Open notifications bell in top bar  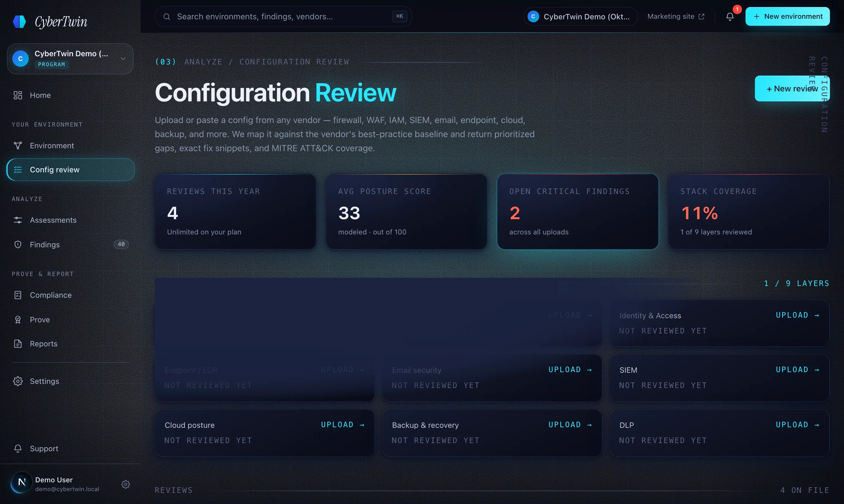(729, 16)
